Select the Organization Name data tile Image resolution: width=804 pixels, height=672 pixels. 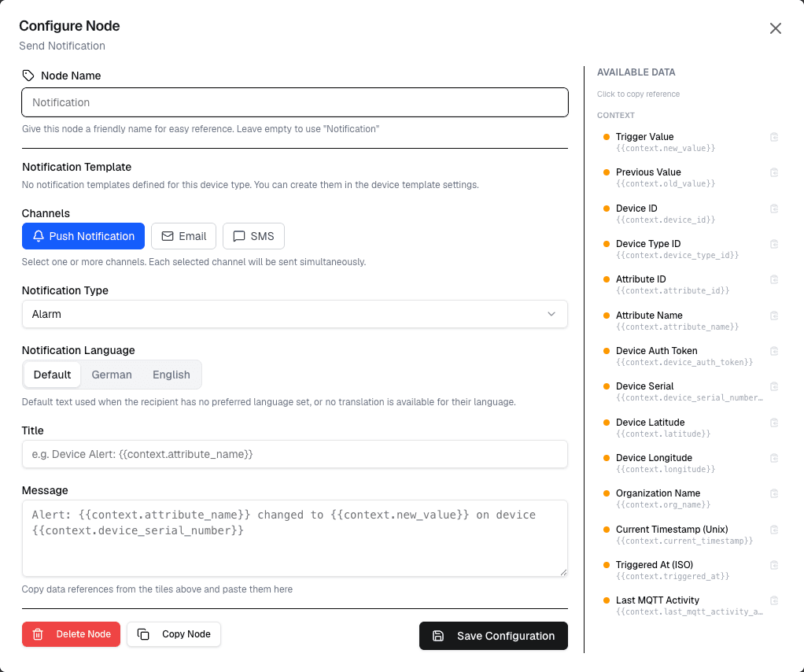pyautogui.click(x=690, y=499)
